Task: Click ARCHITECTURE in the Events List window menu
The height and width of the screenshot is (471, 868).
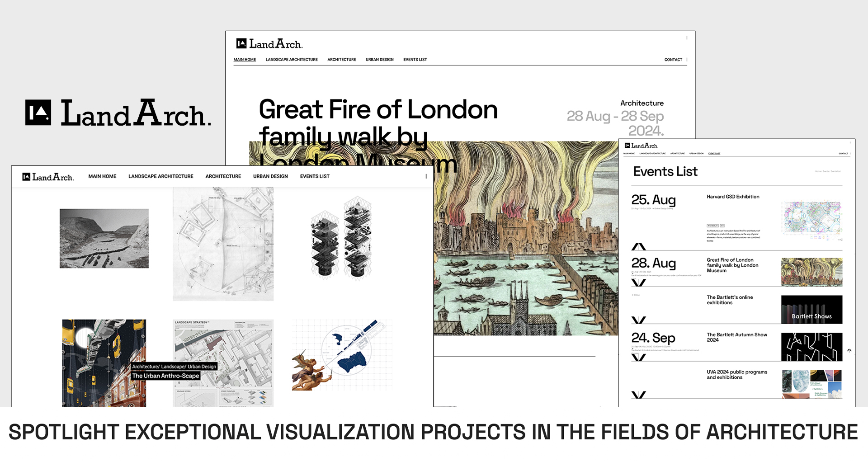Action: click(x=677, y=154)
